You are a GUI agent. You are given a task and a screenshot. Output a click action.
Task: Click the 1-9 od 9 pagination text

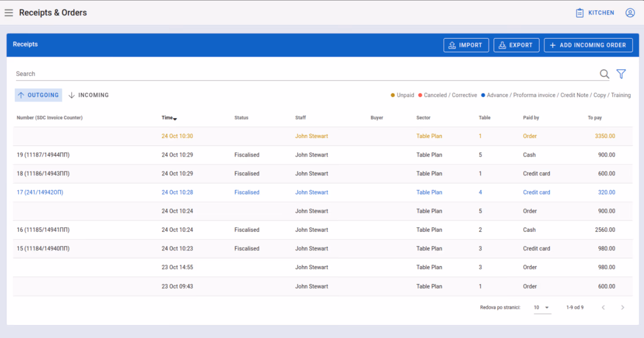575,308
